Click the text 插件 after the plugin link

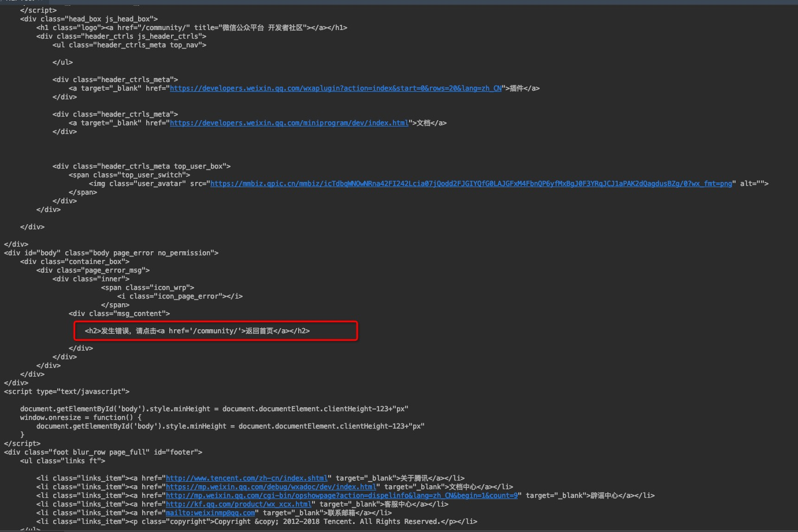tap(517, 88)
